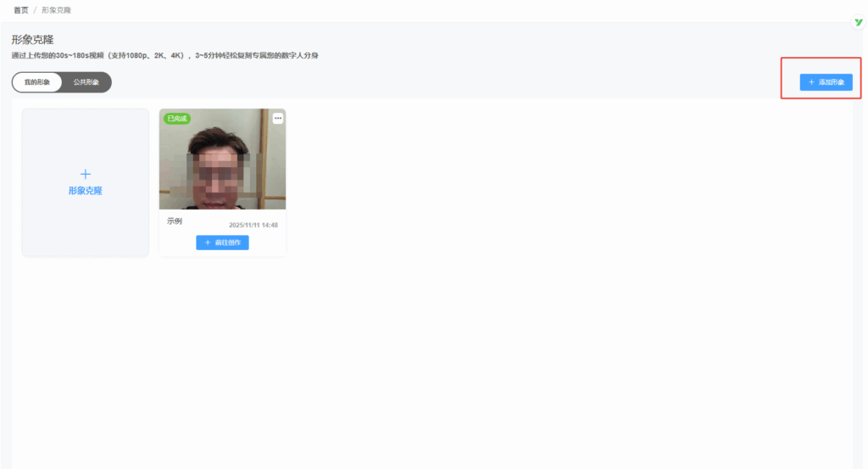Click the 形象克隆 breadcrumb item
The height and width of the screenshot is (469, 868).
tap(56, 10)
